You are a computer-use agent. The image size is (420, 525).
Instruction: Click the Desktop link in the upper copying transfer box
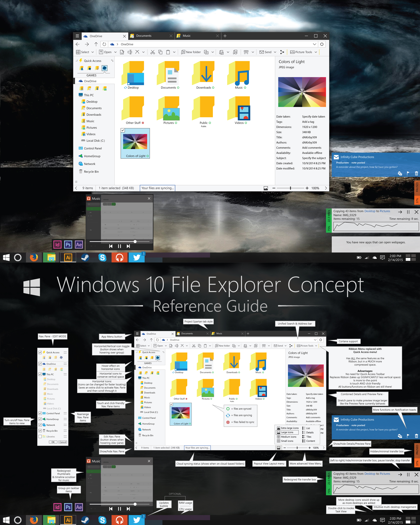(x=370, y=211)
